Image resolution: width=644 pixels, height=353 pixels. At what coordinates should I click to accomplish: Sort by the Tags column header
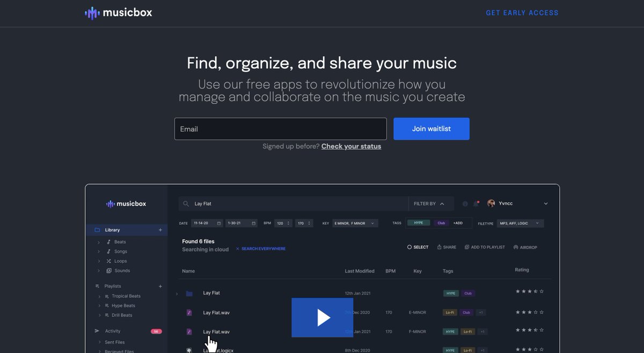click(448, 271)
